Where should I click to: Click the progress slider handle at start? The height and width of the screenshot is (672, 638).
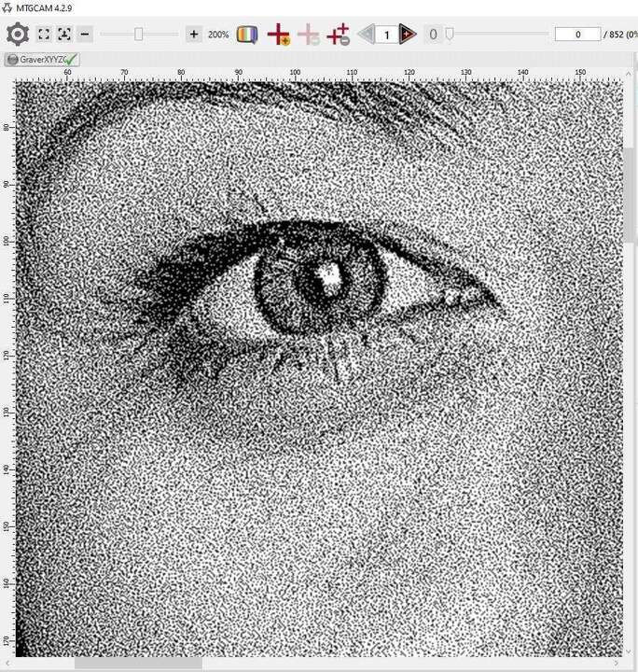tap(450, 35)
